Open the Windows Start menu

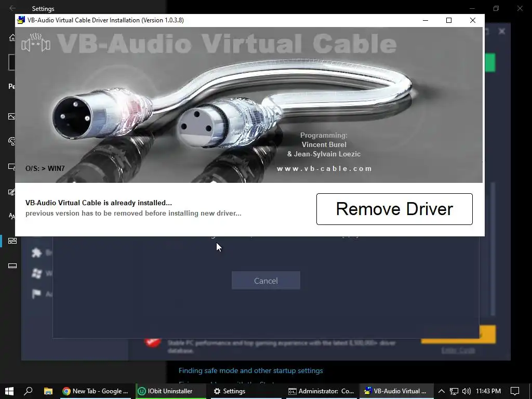click(x=9, y=391)
